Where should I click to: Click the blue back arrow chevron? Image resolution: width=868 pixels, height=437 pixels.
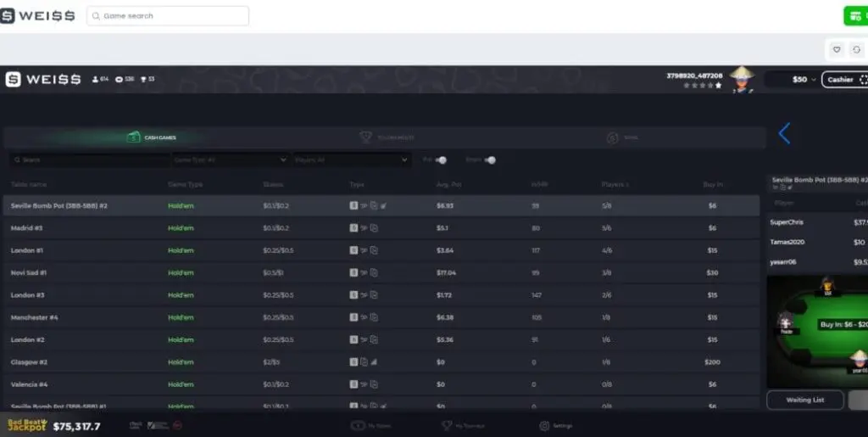point(784,134)
